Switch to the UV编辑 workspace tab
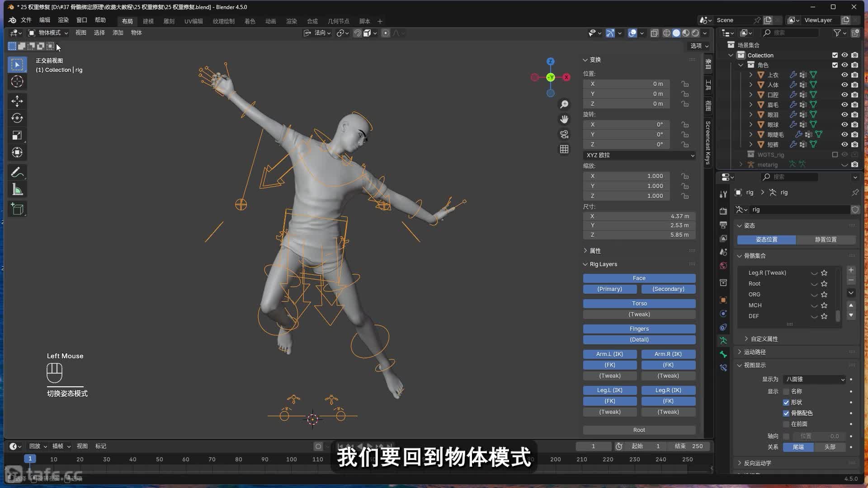The width and height of the screenshot is (868, 488). click(x=193, y=21)
